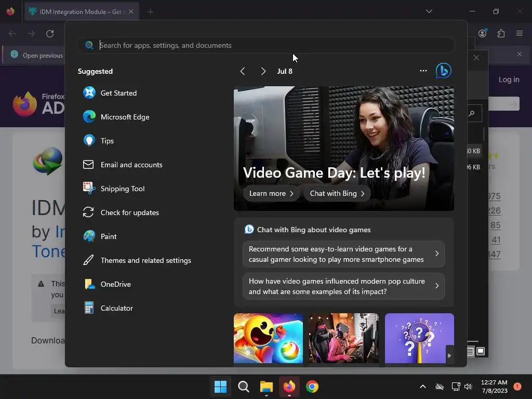Open Get Started app from Suggested list

[110, 93]
